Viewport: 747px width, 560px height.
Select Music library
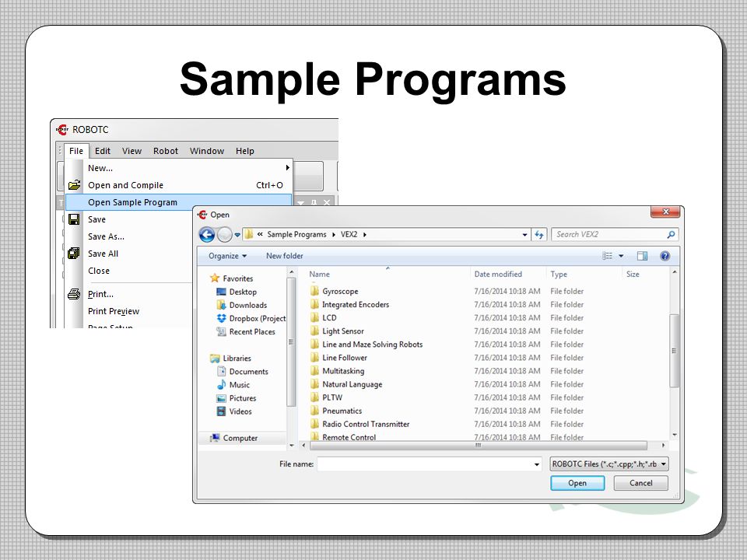[x=233, y=385]
